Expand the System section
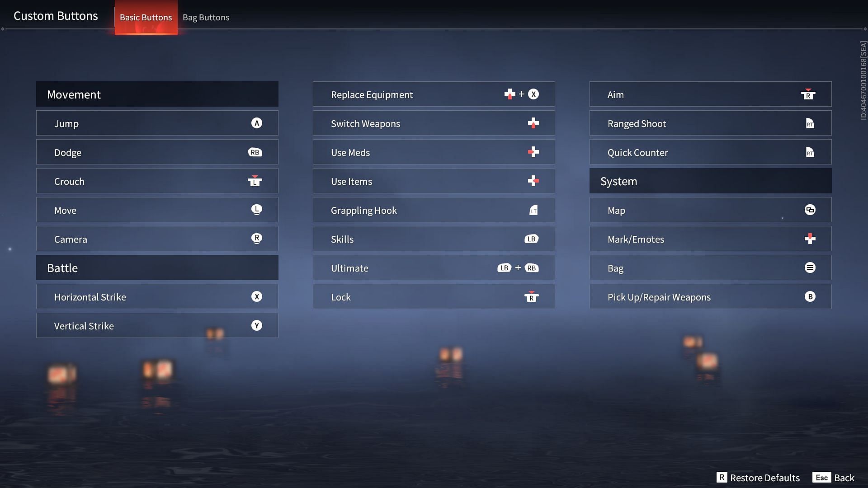The width and height of the screenshot is (868, 488). 710,181
